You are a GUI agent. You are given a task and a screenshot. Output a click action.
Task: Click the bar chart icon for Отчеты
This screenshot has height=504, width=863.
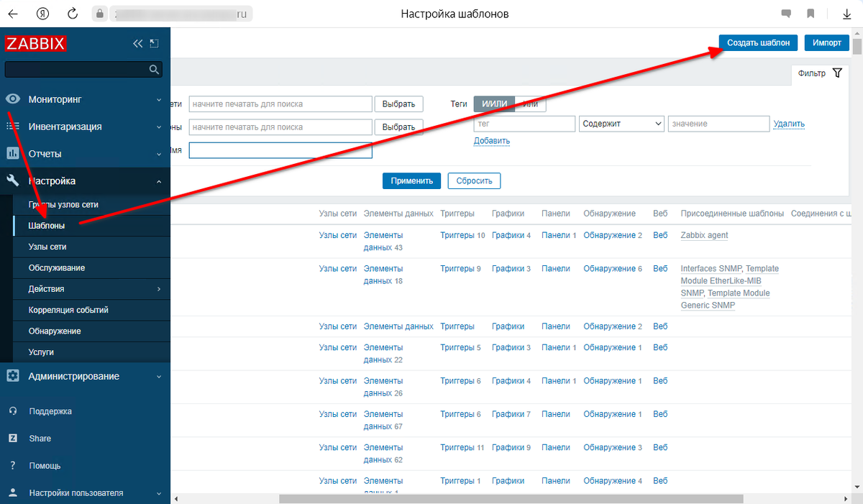12,154
